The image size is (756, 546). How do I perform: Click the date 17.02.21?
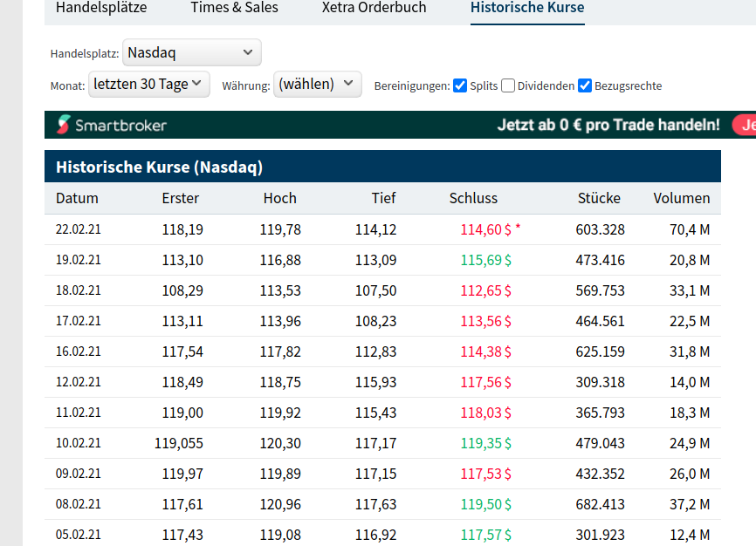coord(79,321)
